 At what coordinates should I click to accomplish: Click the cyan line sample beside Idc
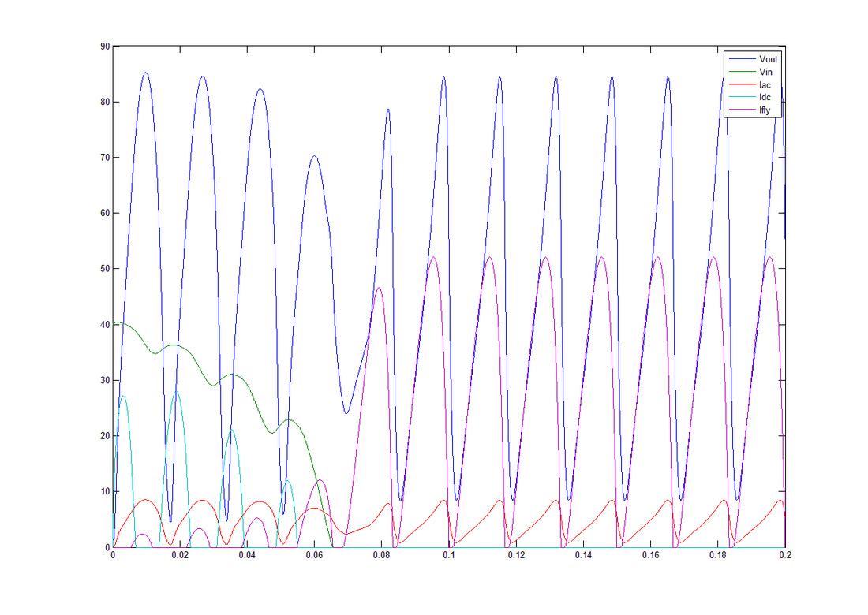click(742, 98)
